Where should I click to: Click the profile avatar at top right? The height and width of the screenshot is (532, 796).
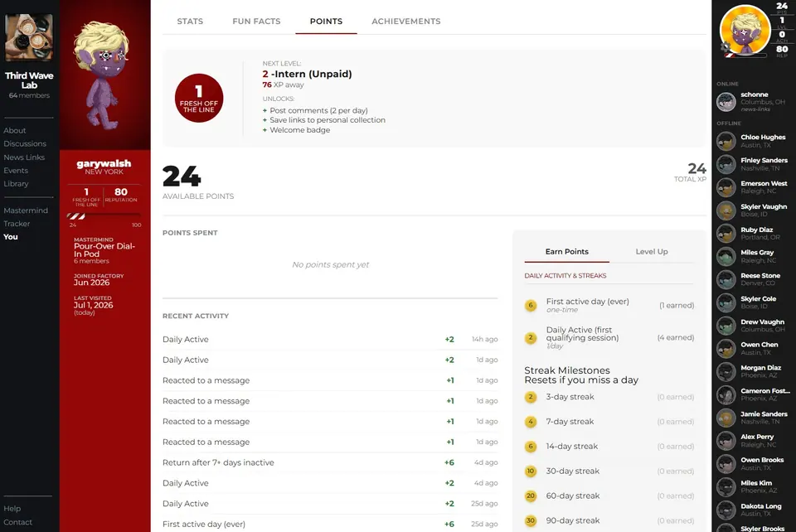coord(745,31)
